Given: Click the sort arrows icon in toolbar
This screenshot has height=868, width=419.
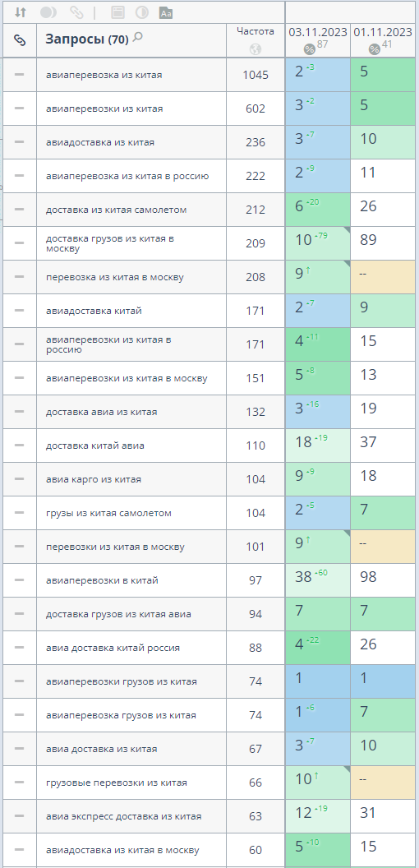Looking at the screenshot, I should 20,12.
